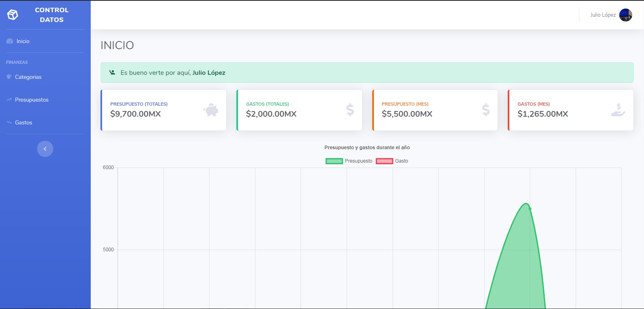Click hand-holding-dollar icon on Gastos (Mes) card

[x=618, y=110]
